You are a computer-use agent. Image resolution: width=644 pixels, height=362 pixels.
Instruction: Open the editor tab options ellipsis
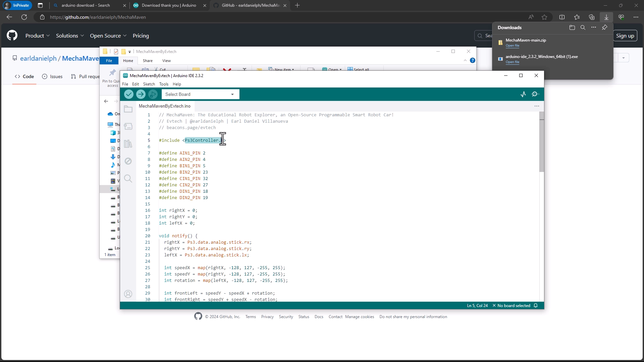point(537,106)
